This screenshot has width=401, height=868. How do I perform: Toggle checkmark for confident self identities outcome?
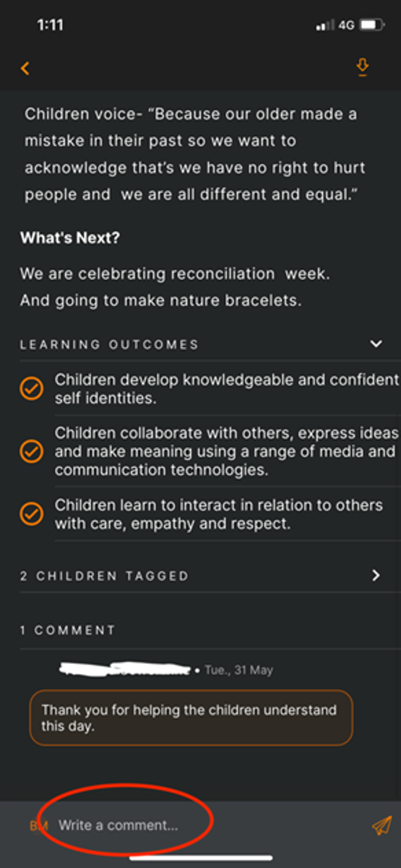click(31, 388)
